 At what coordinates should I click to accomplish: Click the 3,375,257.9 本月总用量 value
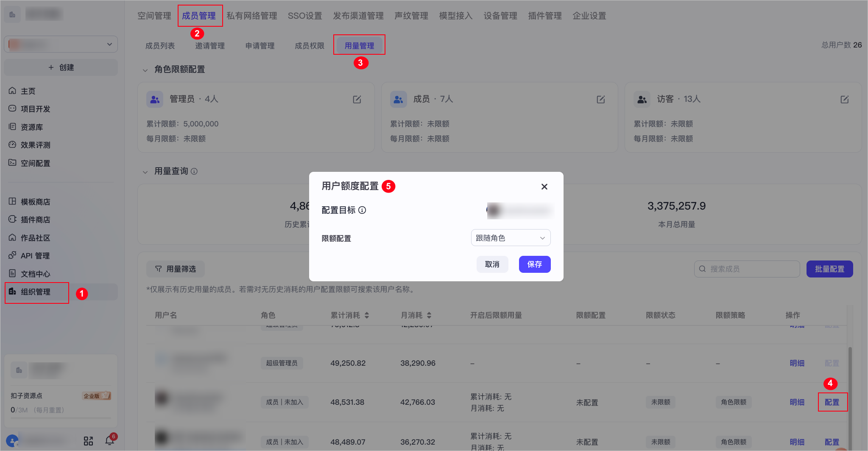(x=676, y=206)
